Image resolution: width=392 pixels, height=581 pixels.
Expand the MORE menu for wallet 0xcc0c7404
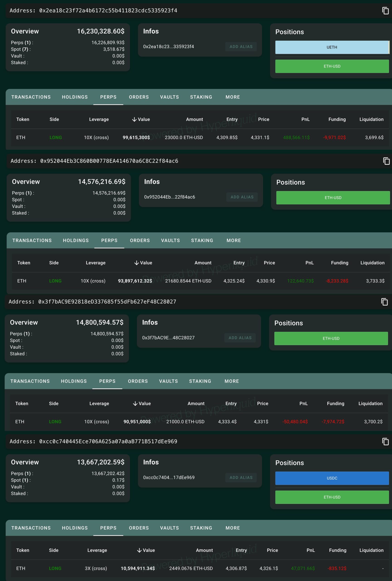(x=232, y=528)
